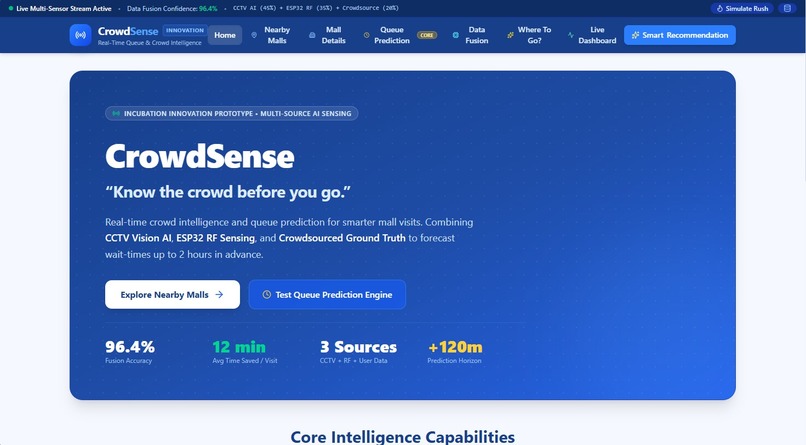Click the CrowdSense brand name in the header
Screen dimensions: 806x445
coord(128,31)
